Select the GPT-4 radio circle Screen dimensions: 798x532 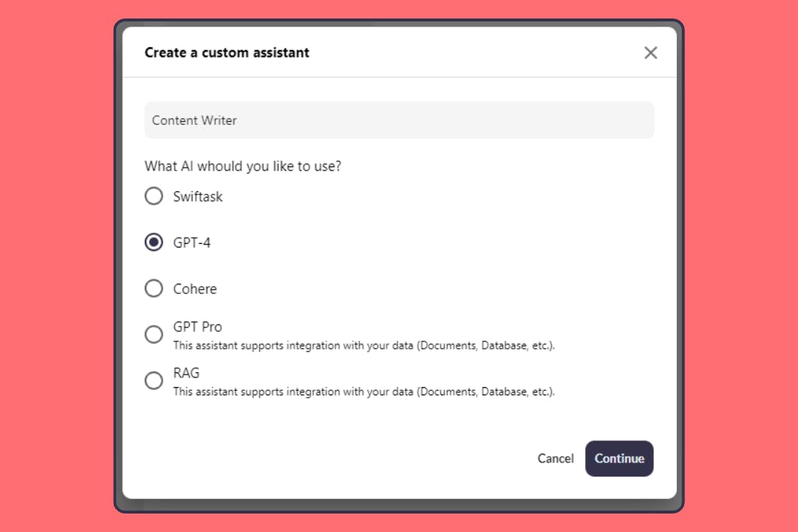click(x=154, y=242)
